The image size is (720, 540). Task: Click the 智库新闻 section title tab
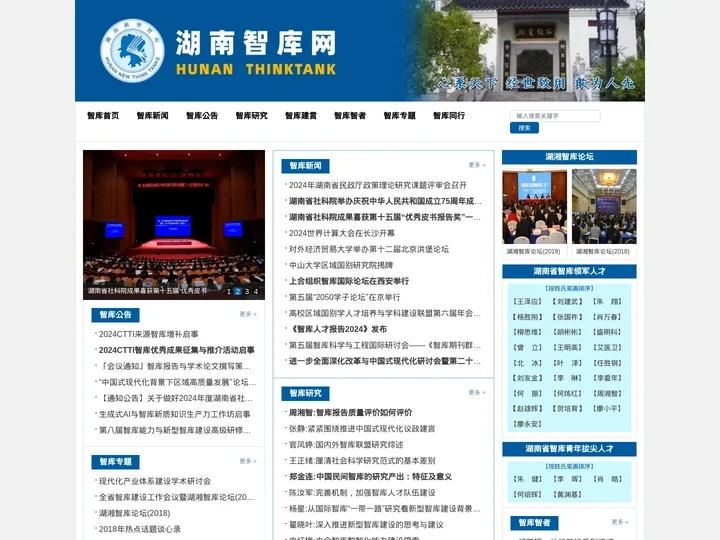tap(305, 166)
